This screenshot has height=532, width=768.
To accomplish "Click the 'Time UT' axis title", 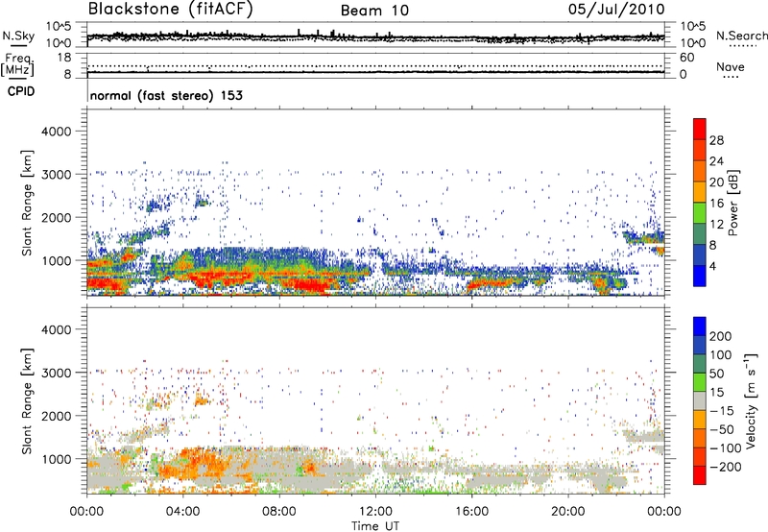I will [x=375, y=526].
